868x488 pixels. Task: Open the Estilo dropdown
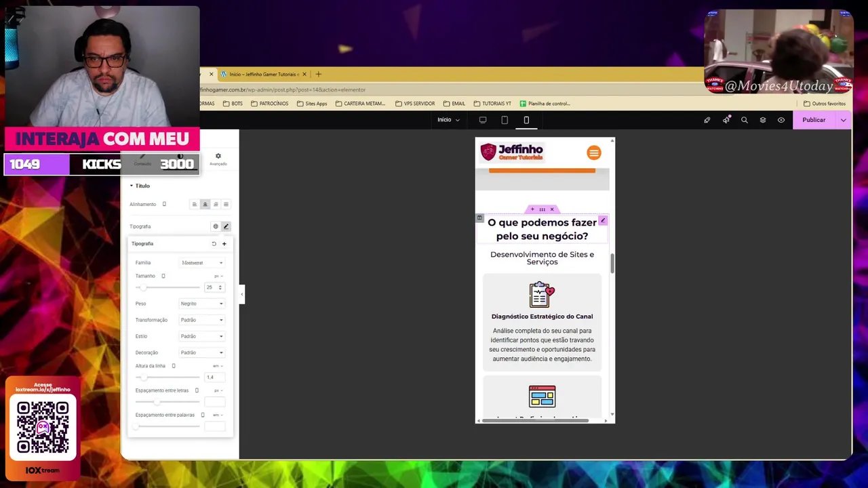202,336
